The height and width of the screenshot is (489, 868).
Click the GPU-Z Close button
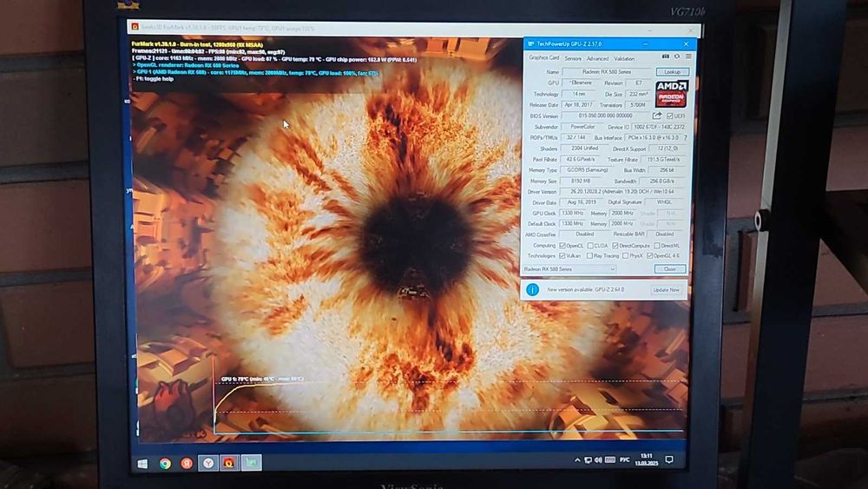tap(670, 269)
